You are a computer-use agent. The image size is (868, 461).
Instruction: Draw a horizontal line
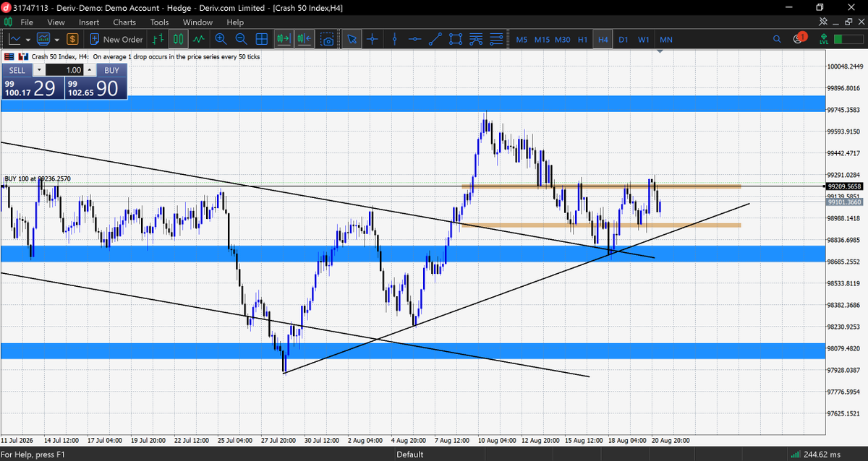click(414, 39)
